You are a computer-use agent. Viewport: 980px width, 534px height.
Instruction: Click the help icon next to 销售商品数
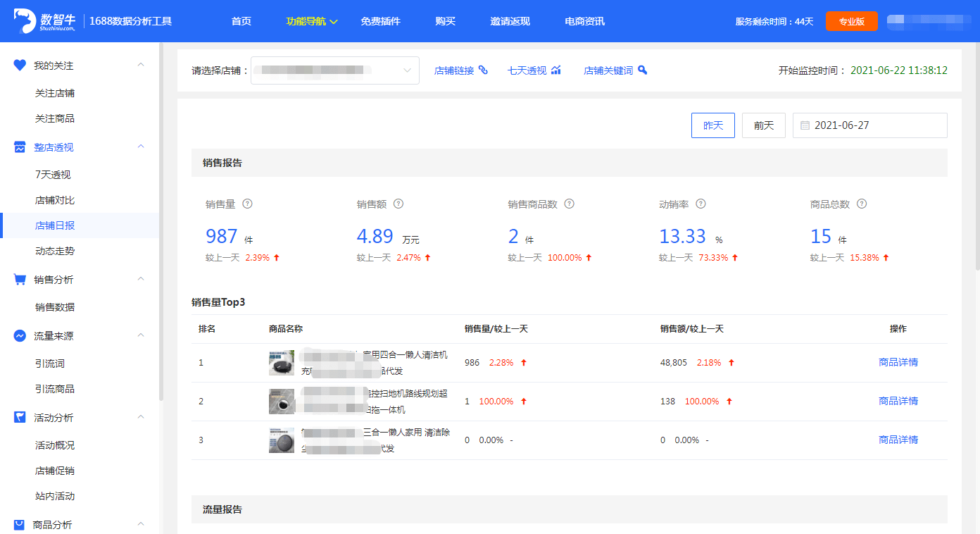click(570, 204)
